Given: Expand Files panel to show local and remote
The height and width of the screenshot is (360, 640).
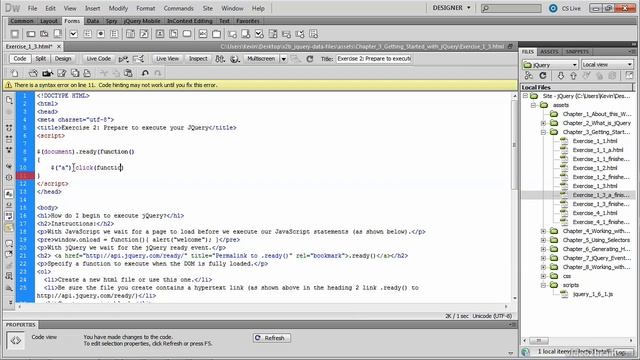Looking at the screenshot, I should 629,76.
